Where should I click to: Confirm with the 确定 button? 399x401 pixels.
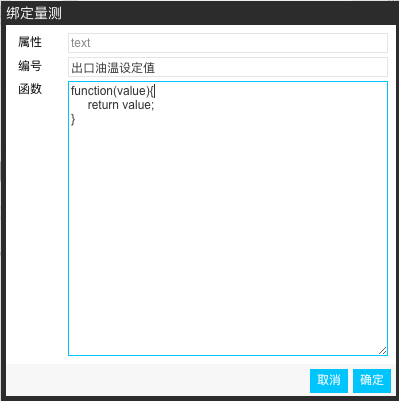[x=372, y=381]
